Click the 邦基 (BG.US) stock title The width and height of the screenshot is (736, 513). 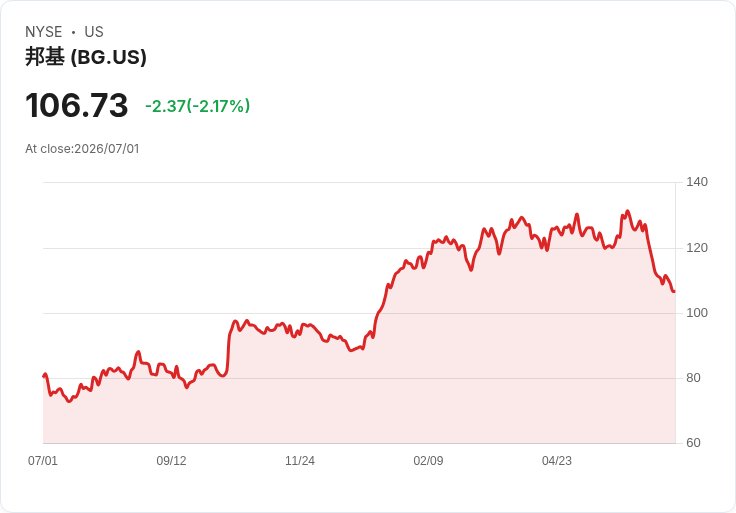86,57
